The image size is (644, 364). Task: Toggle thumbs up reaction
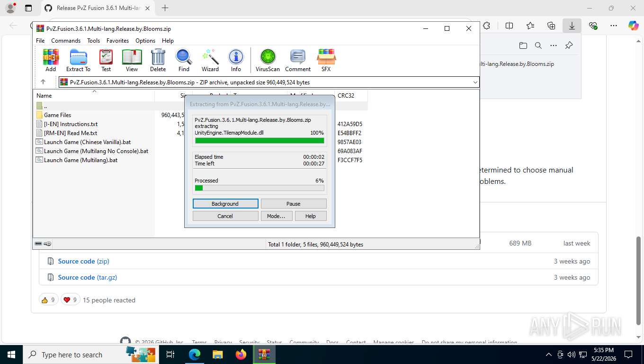(x=48, y=300)
